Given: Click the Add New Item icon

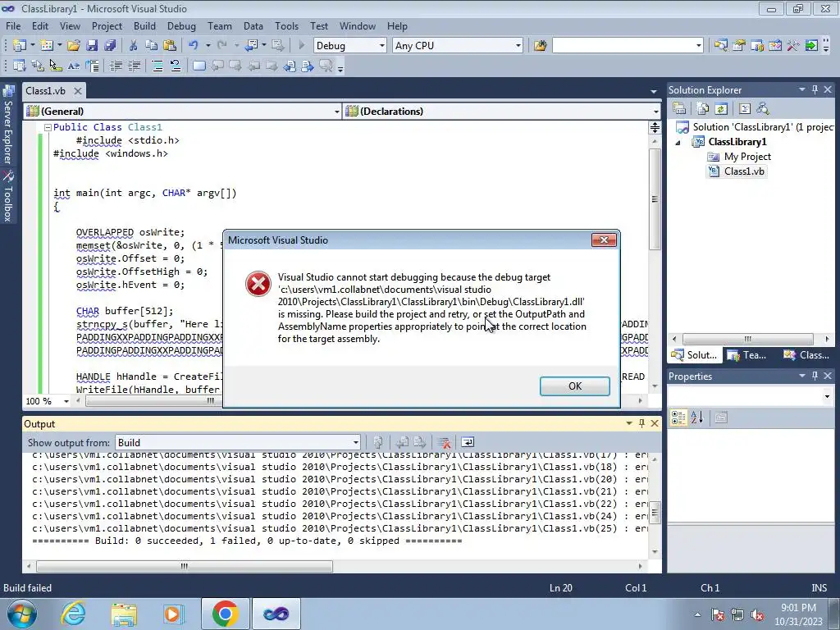Looking at the screenshot, I should 47,46.
